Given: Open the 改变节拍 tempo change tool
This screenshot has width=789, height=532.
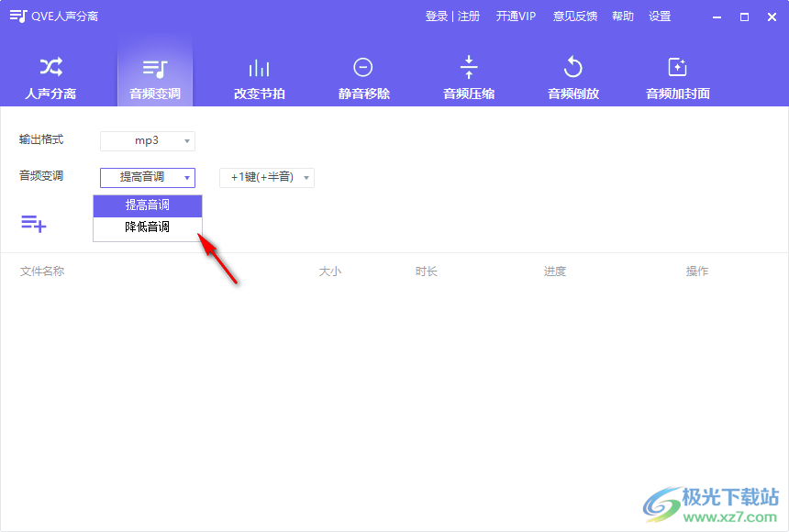Looking at the screenshot, I should click(259, 76).
